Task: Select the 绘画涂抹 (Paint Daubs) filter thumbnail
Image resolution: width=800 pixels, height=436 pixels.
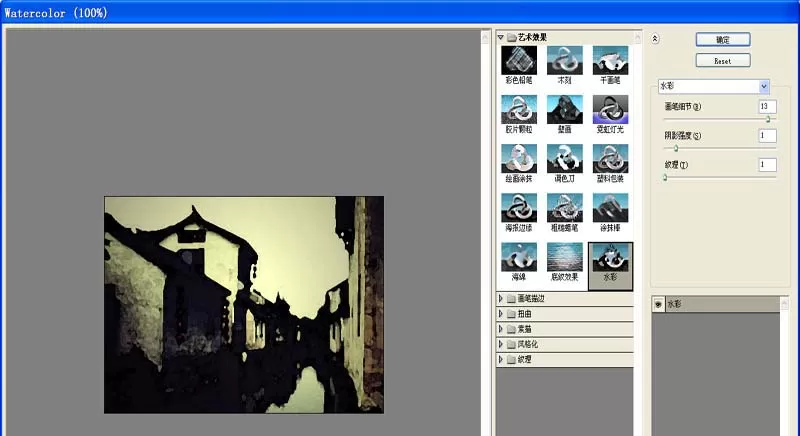Action: 519,159
